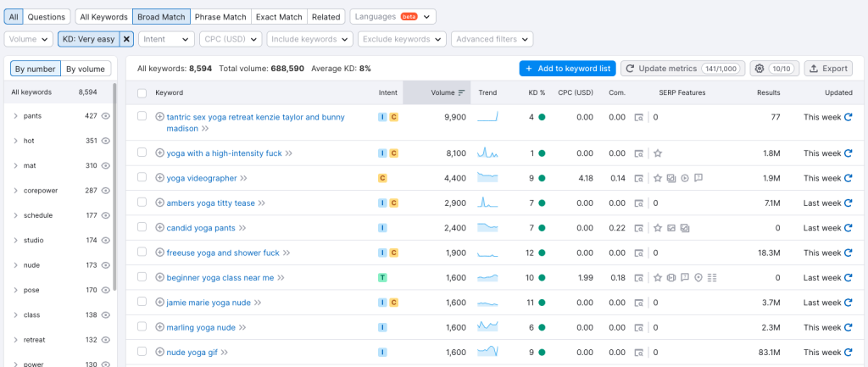Check the nude yoga gif row checkbox
This screenshot has width=868, height=367.
(142, 352)
